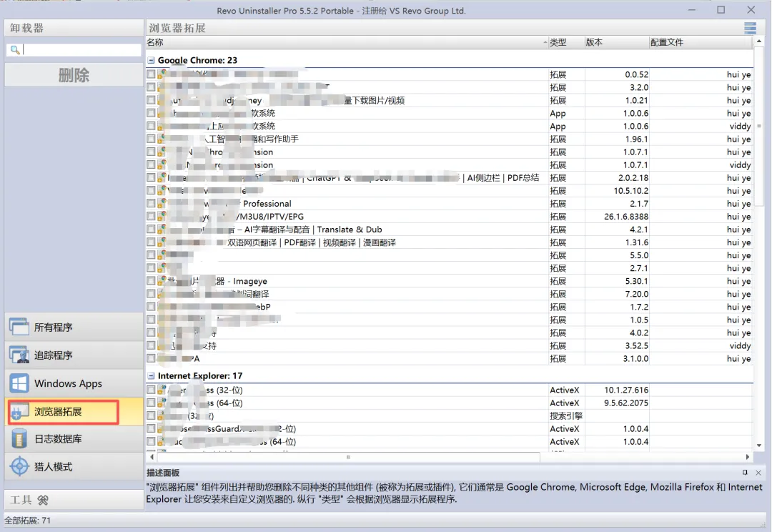The image size is (772, 532).
Task: Expand the 工具 panel
Action: 74,500
